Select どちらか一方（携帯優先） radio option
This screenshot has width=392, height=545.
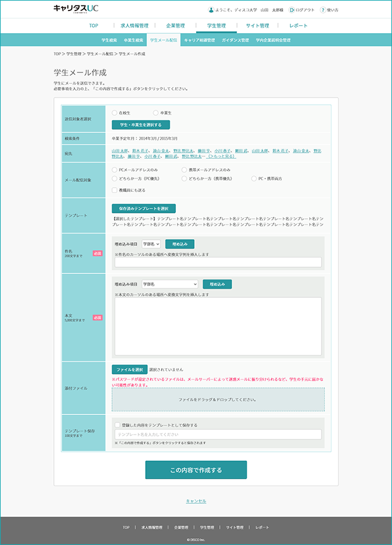(184, 178)
